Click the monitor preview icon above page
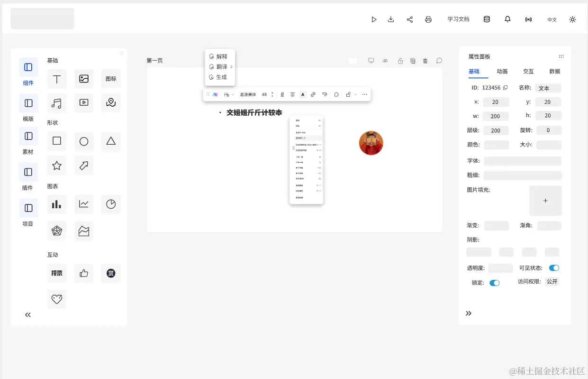588x379 pixels. [x=371, y=61]
